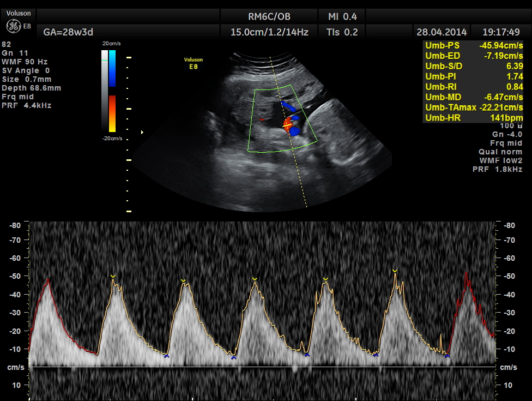This screenshot has width=532, height=401.
Task: Select the last blue end-diastolic marker
Action: (447, 356)
